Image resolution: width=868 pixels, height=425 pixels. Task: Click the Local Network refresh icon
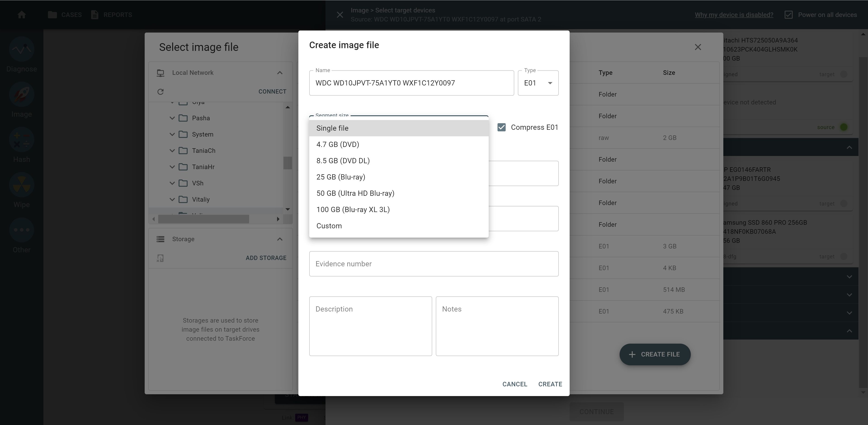[x=160, y=92]
